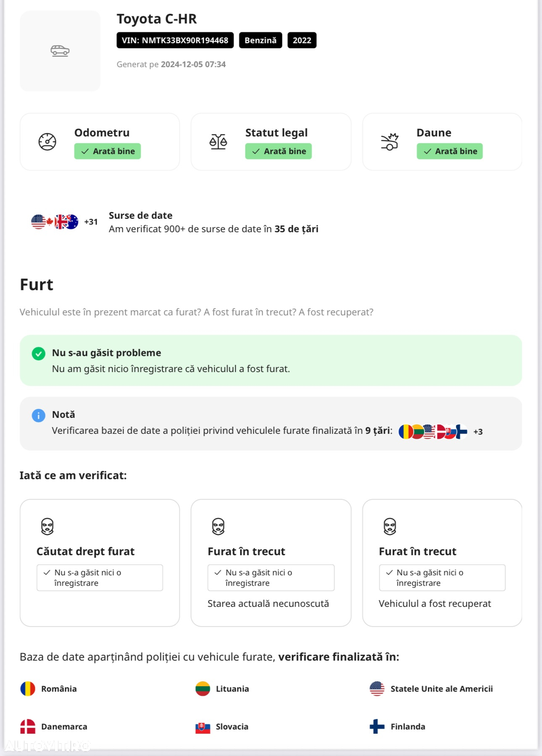542x756 pixels.
Task: Click the 2022 year tag
Action: pos(302,40)
